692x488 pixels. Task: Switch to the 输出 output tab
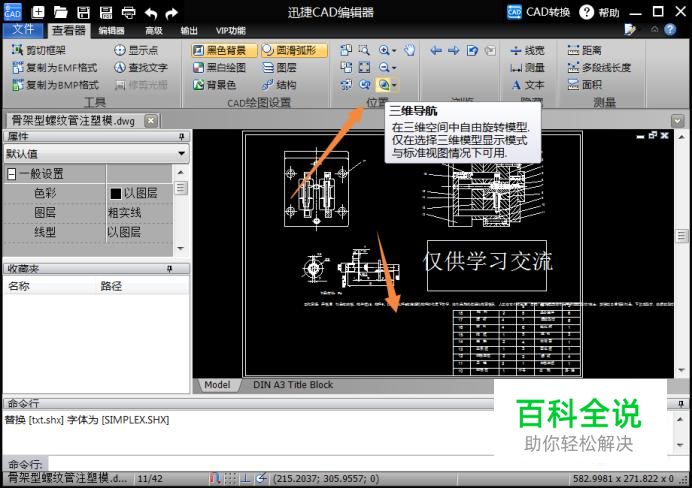189,30
